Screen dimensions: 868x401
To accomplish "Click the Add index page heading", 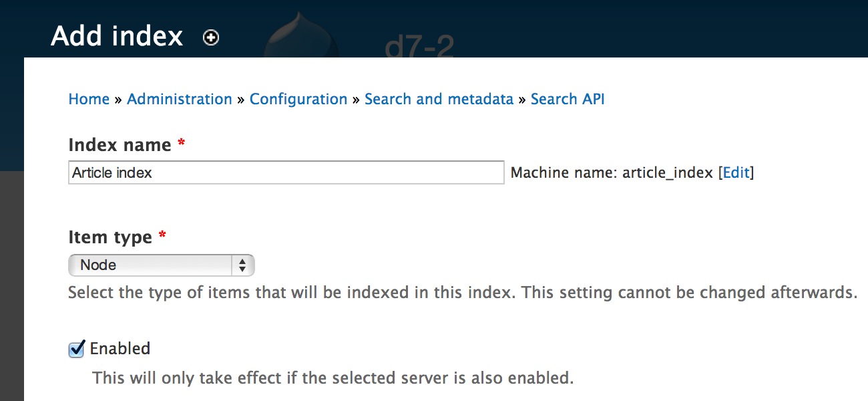I will coord(117,35).
